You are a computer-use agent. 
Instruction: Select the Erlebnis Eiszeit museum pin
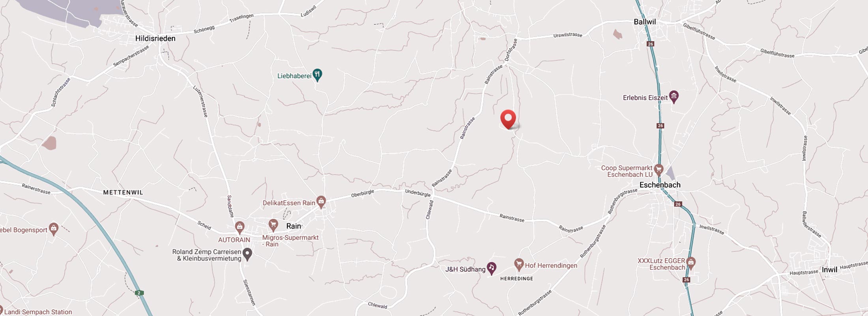coord(674,97)
